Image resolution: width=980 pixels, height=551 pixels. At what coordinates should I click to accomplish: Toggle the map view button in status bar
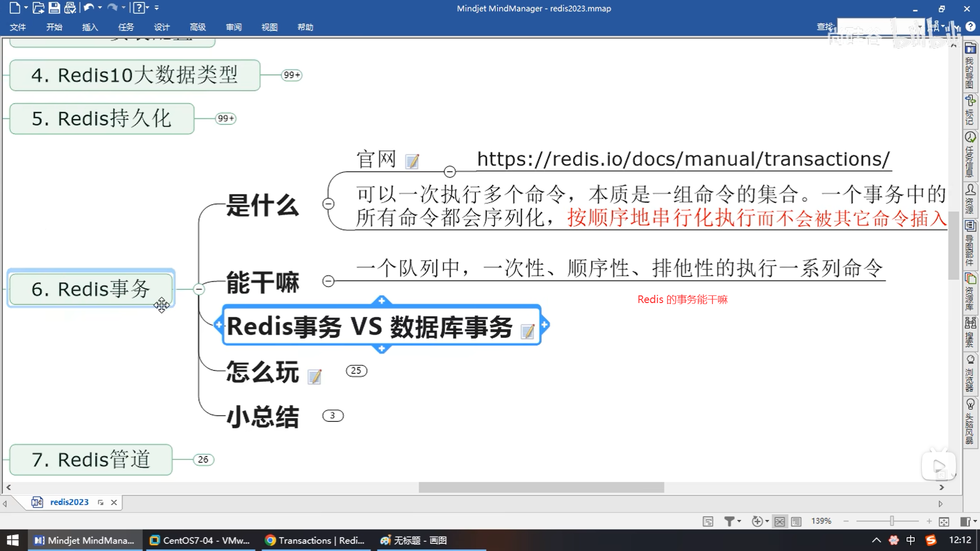point(779,521)
